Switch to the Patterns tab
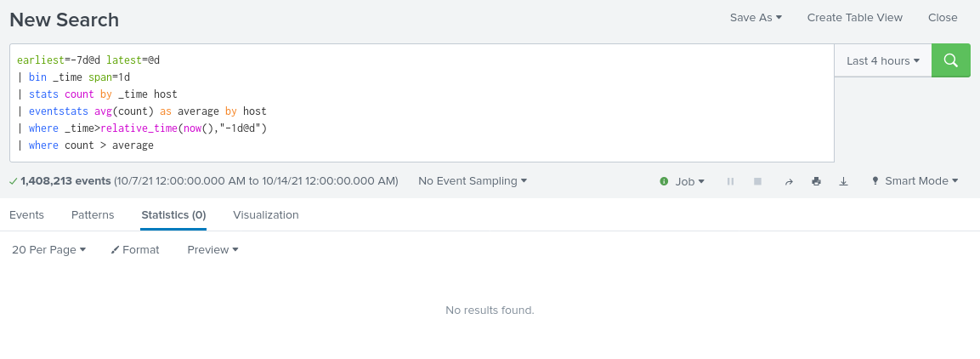The width and height of the screenshot is (980, 359). coord(93,215)
